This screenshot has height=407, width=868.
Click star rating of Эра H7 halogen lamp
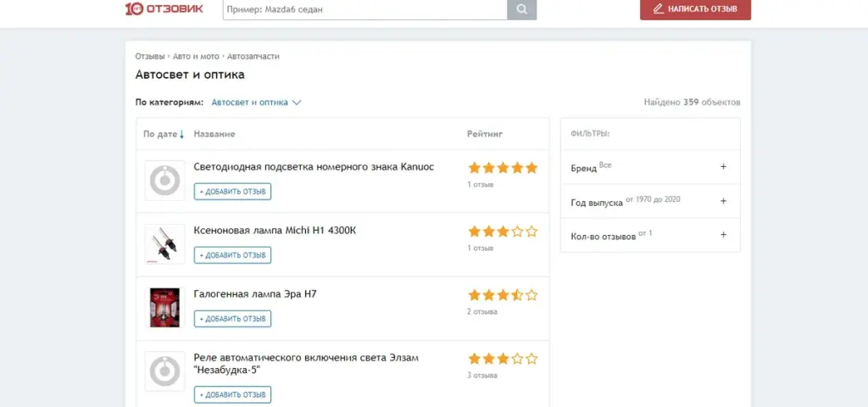pyautogui.click(x=503, y=295)
